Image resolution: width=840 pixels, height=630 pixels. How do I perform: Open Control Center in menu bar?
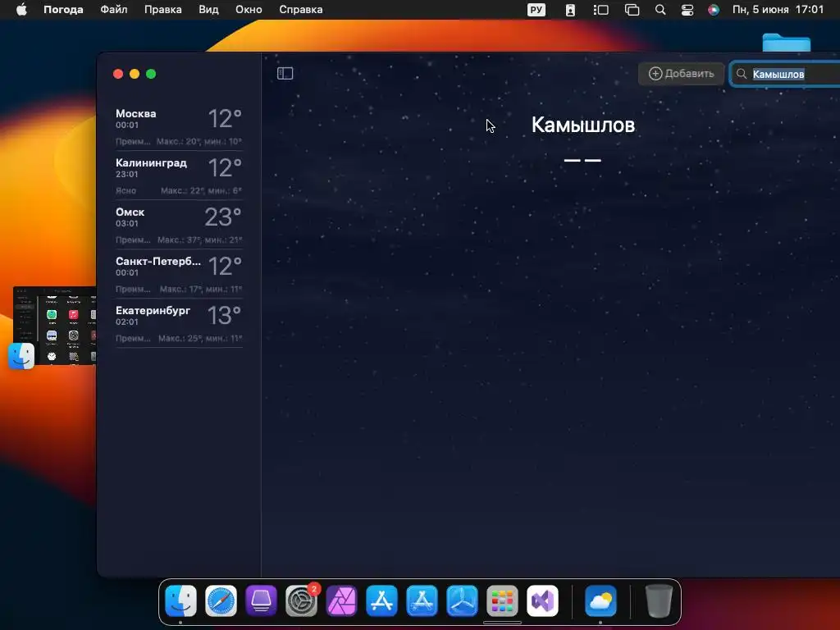click(x=687, y=10)
